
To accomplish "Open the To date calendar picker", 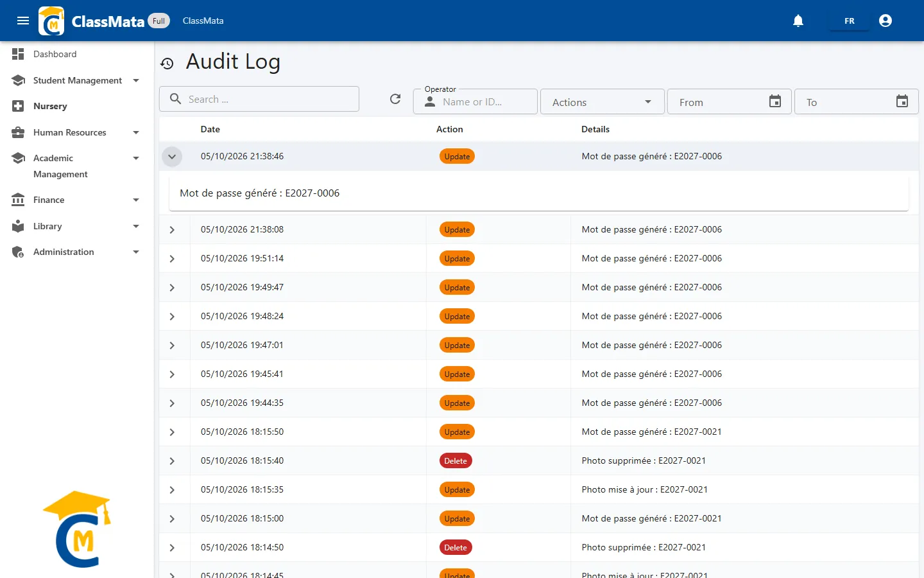I will tap(902, 101).
